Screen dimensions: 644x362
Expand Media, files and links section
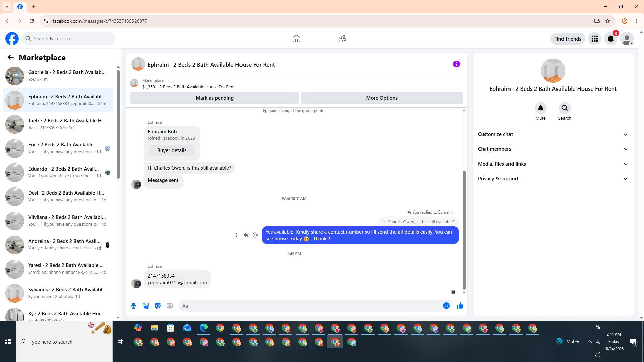[553, 164]
